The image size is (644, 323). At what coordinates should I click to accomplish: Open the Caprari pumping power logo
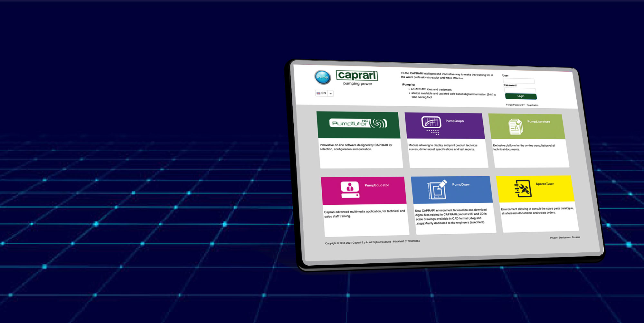click(357, 78)
